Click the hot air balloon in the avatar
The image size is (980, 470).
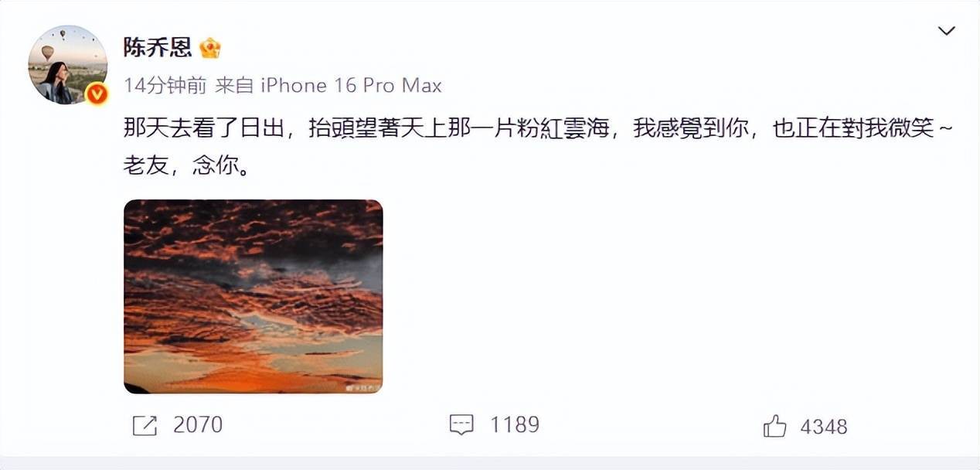(x=48, y=53)
